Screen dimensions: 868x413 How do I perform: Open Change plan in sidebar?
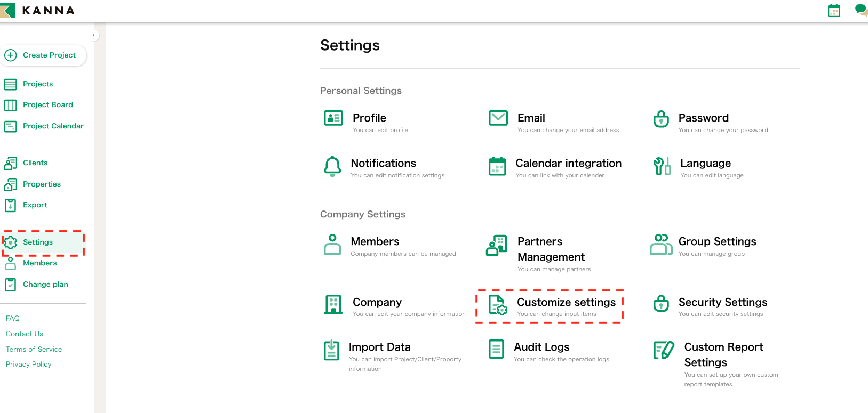45,285
